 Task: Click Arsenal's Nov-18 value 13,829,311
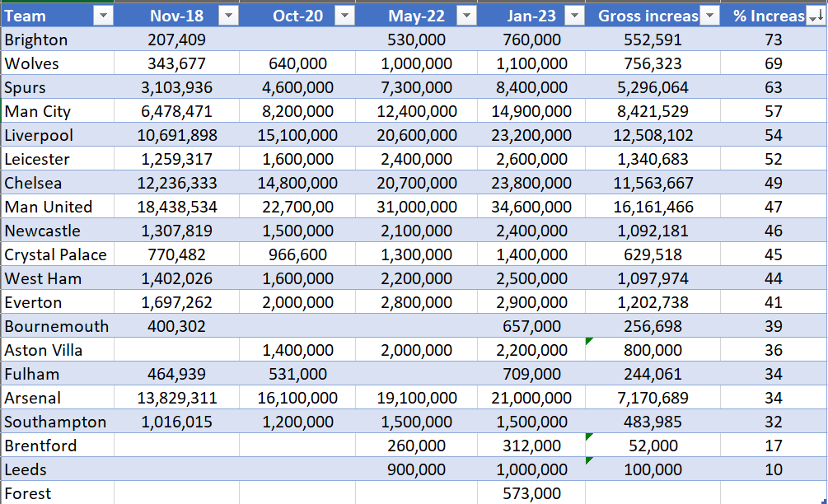pos(176,398)
